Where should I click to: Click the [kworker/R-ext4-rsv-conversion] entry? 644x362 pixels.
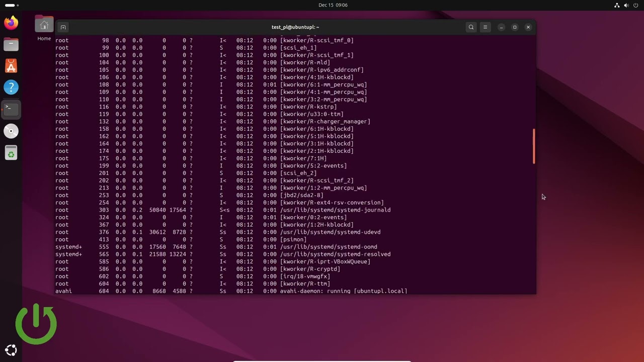(332, 203)
